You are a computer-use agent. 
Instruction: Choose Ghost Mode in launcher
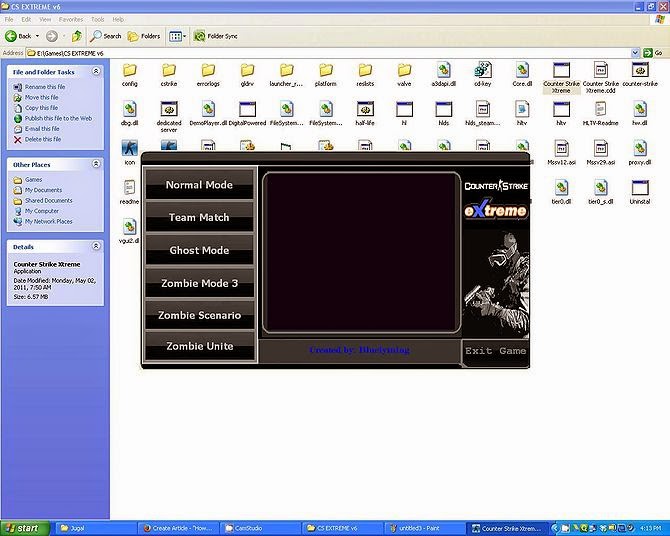[x=200, y=250]
